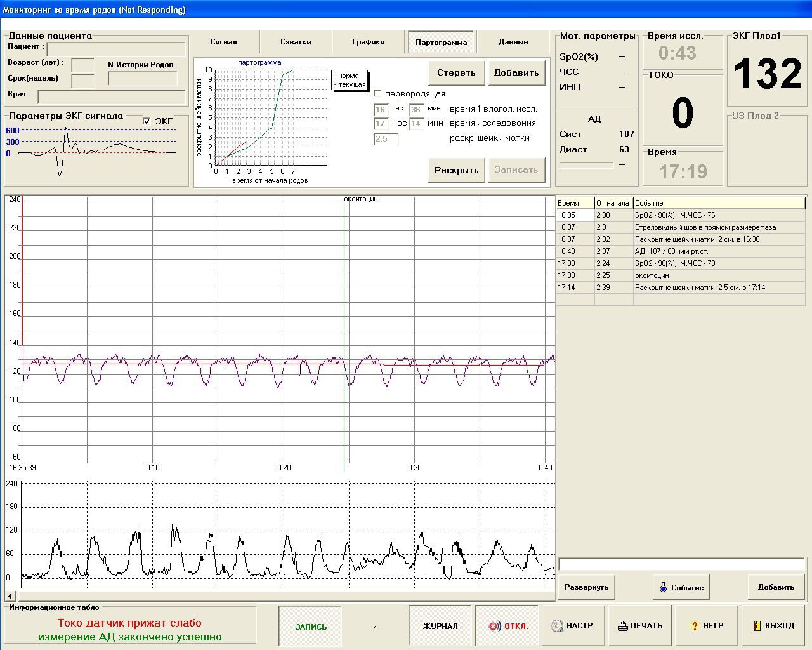Click the Развернуть button

[586, 587]
